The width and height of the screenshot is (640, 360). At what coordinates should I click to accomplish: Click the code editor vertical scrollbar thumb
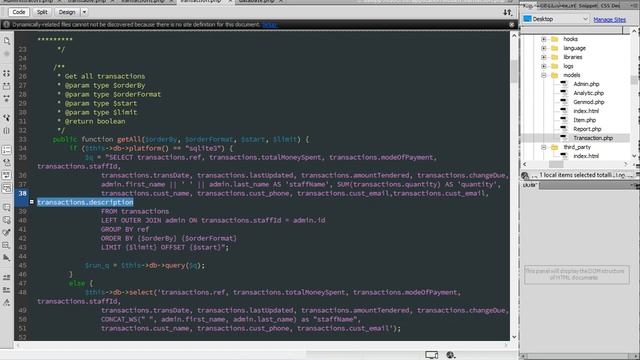click(514, 71)
